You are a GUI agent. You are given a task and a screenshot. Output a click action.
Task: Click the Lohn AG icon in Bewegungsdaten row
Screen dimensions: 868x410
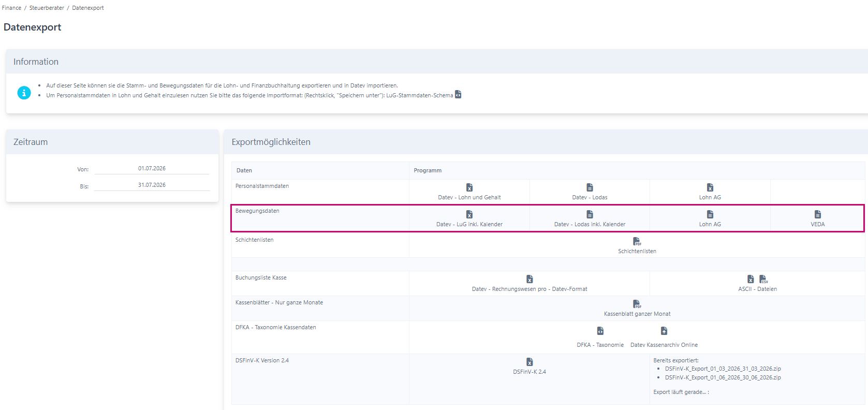point(710,214)
